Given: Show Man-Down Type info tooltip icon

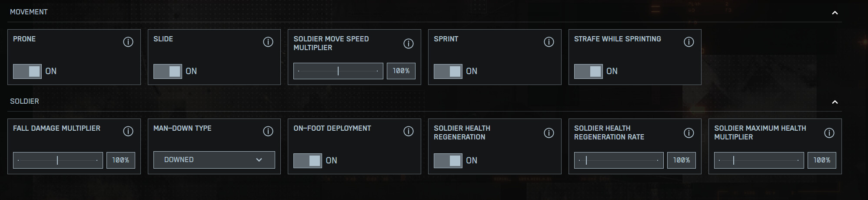Looking at the screenshot, I should (268, 131).
